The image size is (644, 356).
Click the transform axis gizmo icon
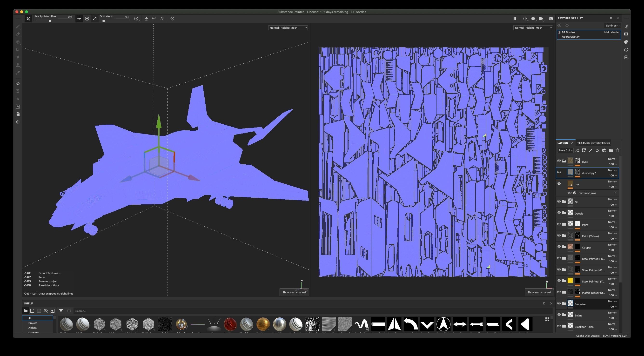click(28, 19)
